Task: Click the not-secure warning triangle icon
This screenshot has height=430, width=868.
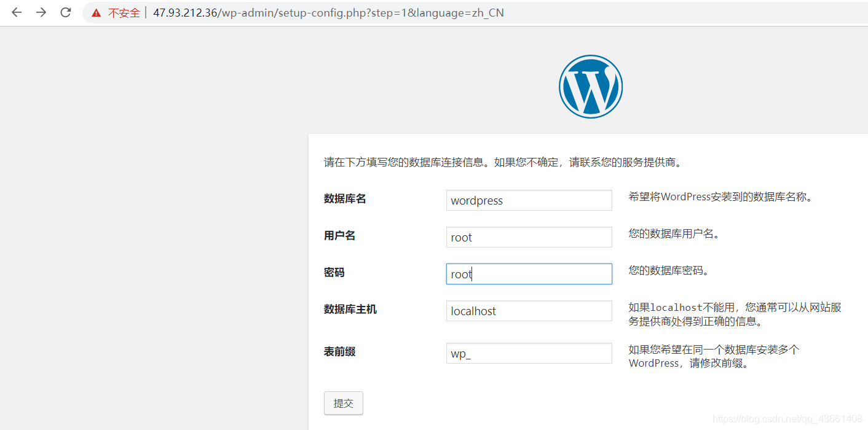Action: (96, 13)
